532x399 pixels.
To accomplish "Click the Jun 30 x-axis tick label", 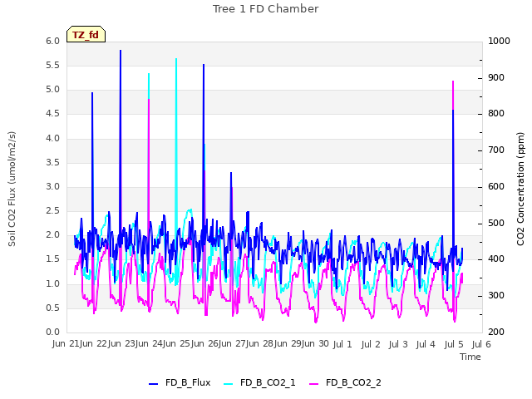I will point(316,344).
